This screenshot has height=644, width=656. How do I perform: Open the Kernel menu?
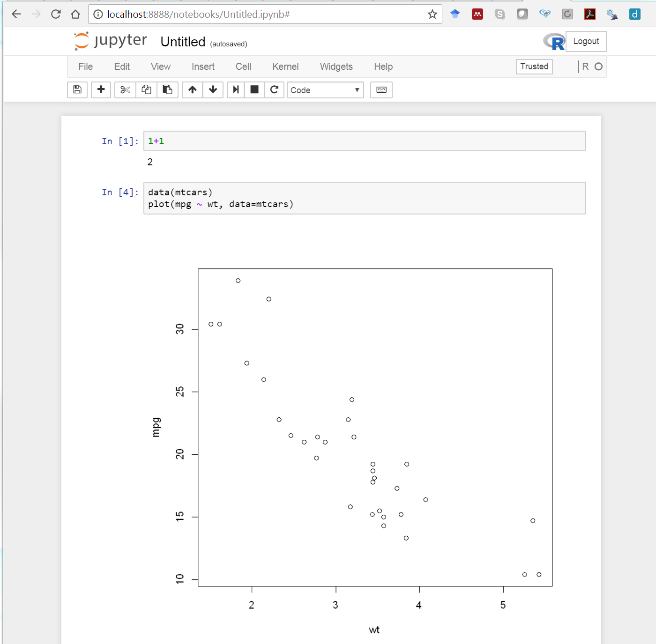pos(285,67)
